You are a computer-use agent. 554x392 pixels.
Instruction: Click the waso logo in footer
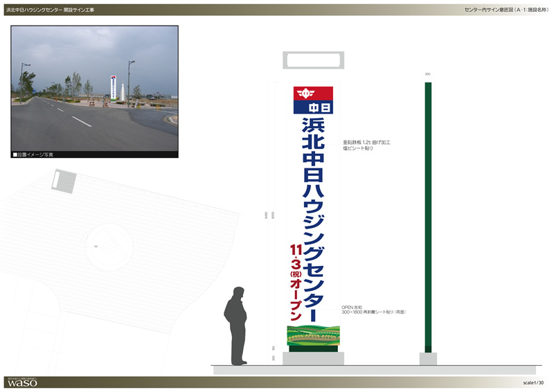coord(22,383)
